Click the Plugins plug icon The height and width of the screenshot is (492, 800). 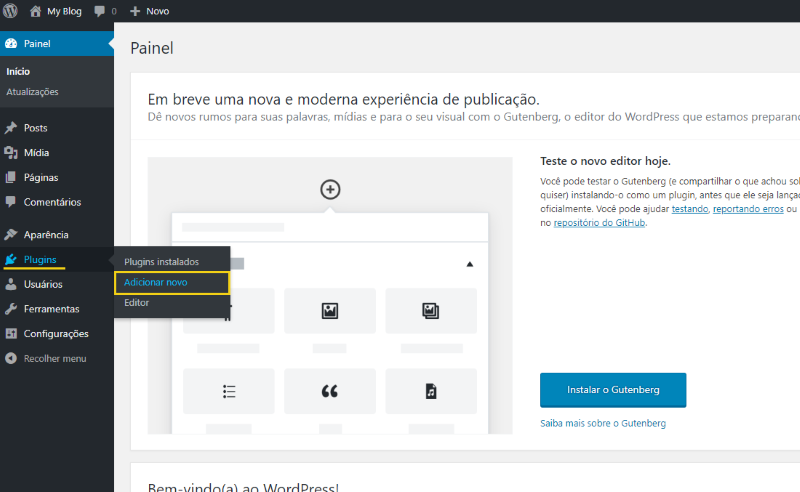11,259
